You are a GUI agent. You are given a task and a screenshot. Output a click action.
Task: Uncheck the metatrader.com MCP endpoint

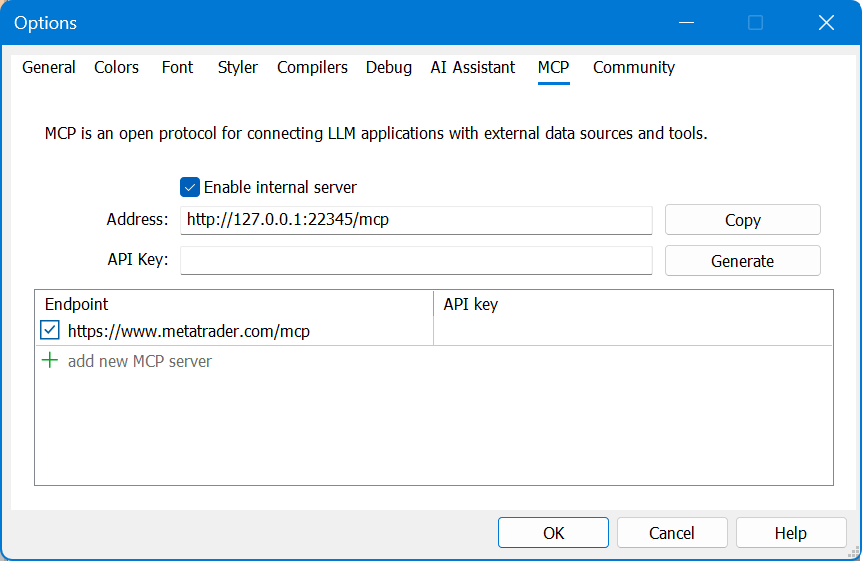point(50,331)
